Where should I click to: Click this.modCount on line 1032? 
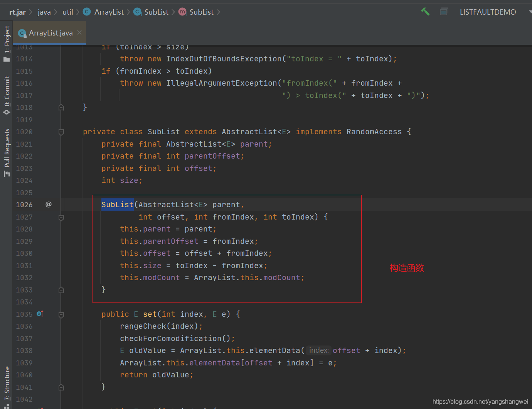pos(150,277)
